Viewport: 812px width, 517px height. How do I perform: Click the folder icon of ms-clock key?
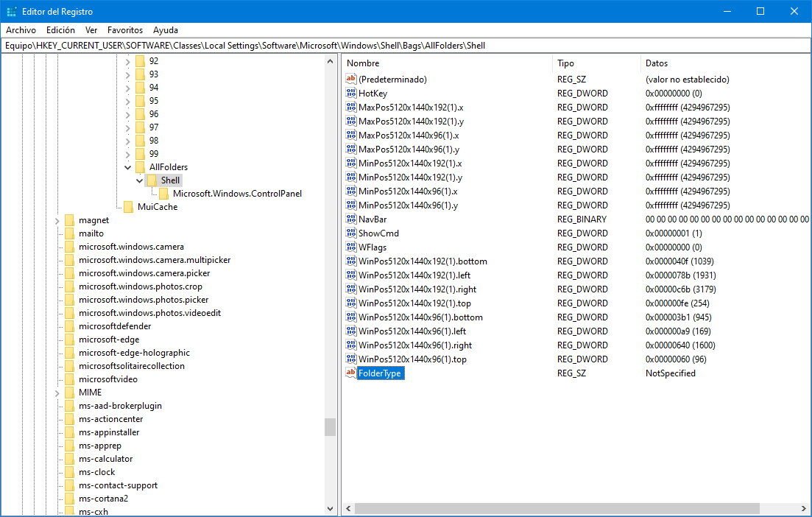70,472
